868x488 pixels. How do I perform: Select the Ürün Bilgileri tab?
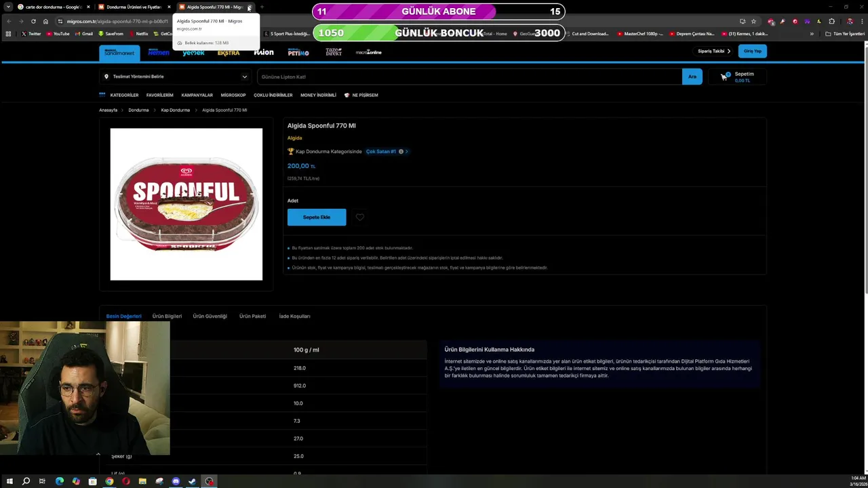tap(167, 316)
